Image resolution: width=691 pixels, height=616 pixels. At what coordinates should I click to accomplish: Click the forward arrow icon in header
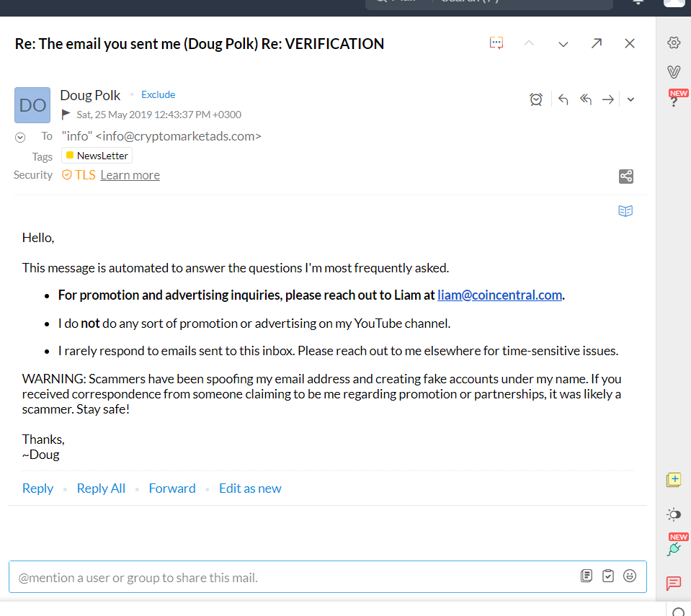point(608,99)
